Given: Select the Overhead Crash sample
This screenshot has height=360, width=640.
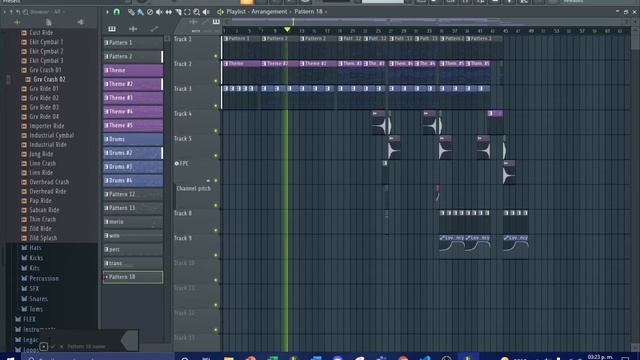Looking at the screenshot, I should point(49,182).
